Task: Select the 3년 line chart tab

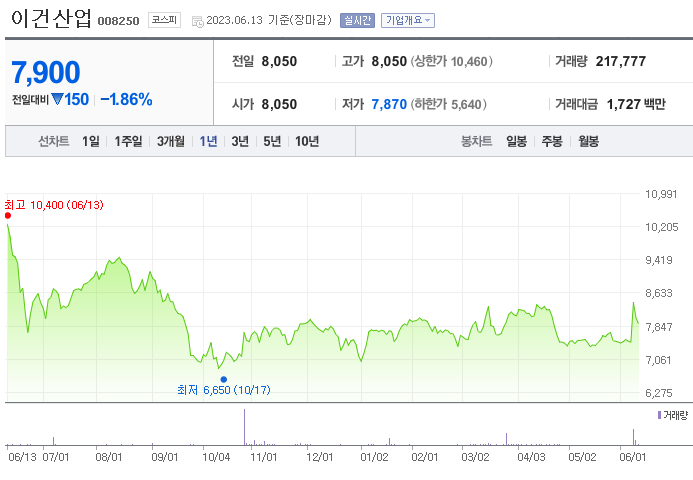Action: (x=240, y=141)
